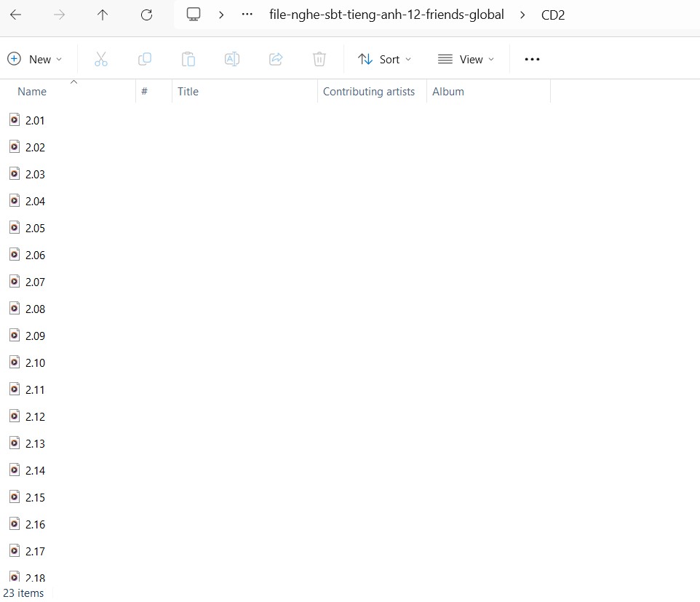Click the Paste clipboard icon
Screen dimensions: 700x602
pos(188,59)
